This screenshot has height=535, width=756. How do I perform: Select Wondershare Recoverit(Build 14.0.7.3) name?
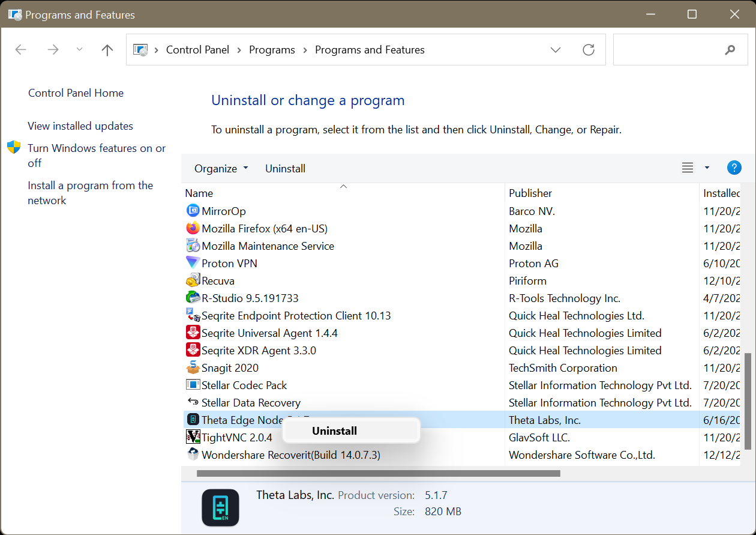click(x=291, y=455)
